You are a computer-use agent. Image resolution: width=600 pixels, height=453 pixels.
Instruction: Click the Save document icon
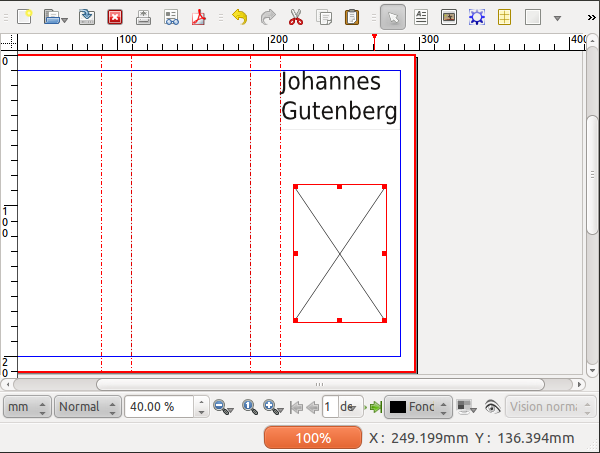coord(87,17)
